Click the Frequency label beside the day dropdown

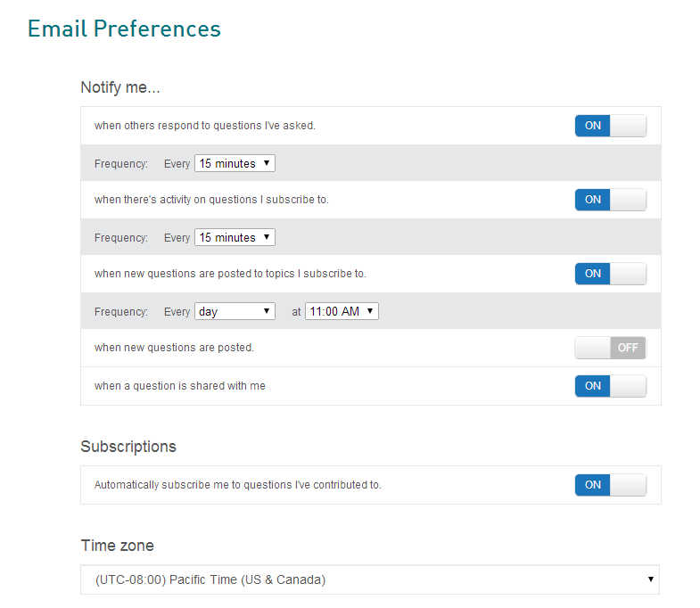tap(121, 312)
